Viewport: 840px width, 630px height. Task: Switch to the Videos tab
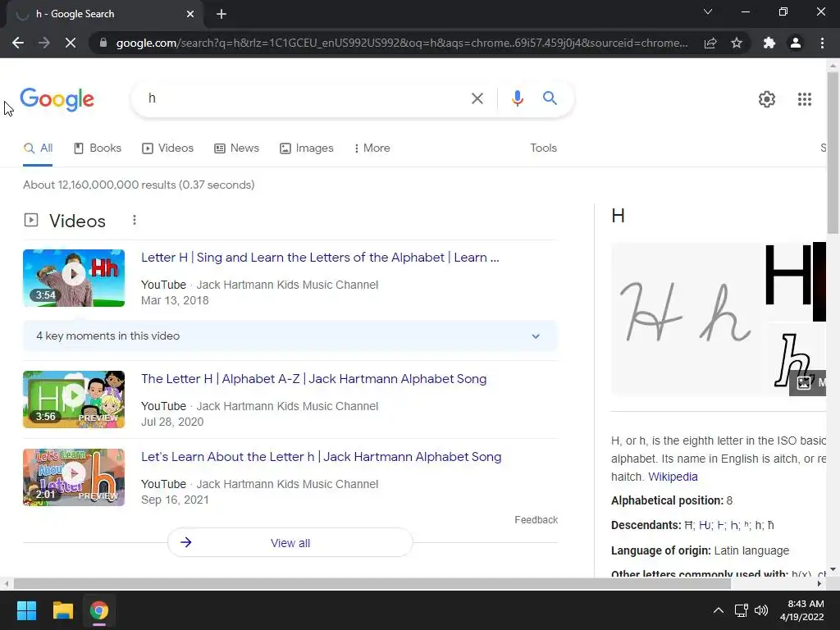(167, 148)
